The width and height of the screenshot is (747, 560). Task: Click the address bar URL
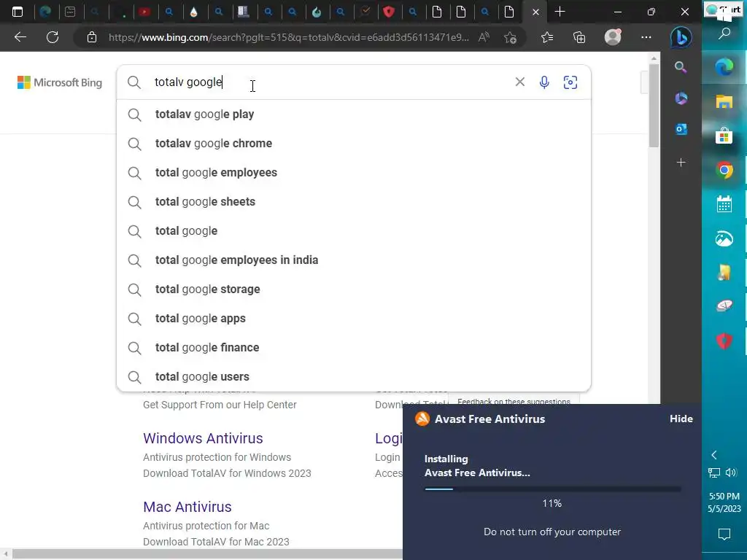click(289, 37)
